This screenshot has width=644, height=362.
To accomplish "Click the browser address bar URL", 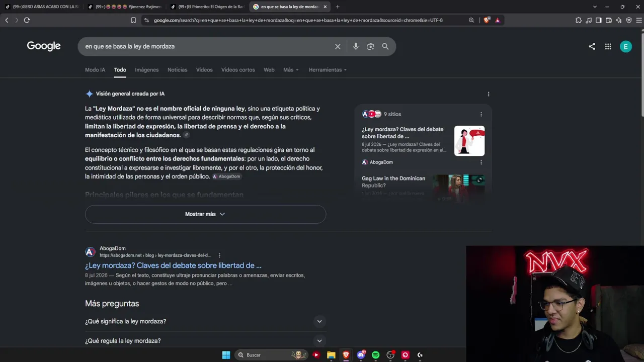I will click(298, 20).
